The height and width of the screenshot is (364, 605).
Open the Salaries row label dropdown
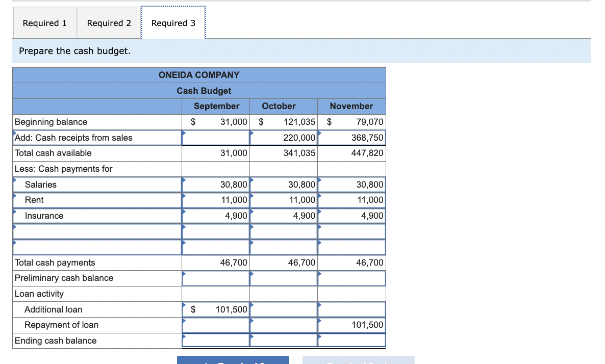click(x=97, y=185)
